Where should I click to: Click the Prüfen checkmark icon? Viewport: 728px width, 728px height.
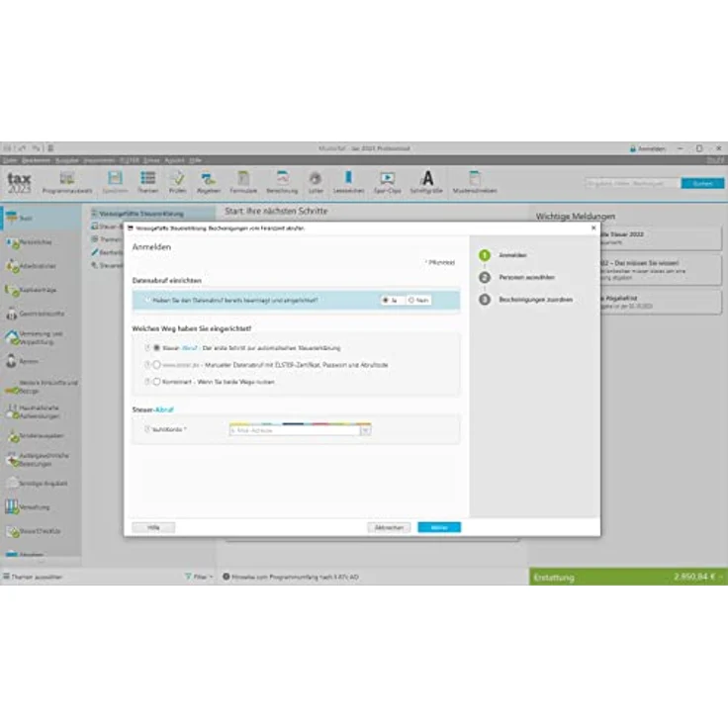(177, 180)
